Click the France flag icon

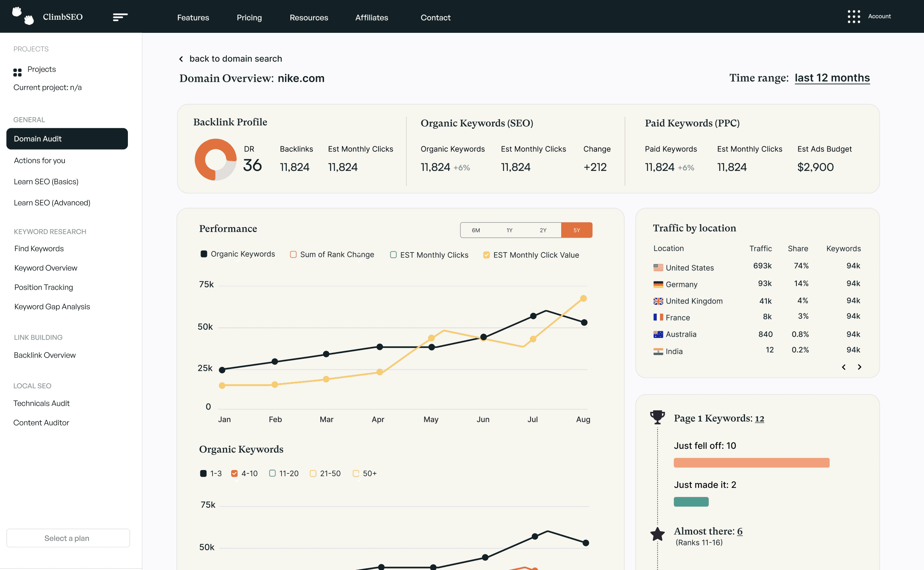pyautogui.click(x=658, y=317)
